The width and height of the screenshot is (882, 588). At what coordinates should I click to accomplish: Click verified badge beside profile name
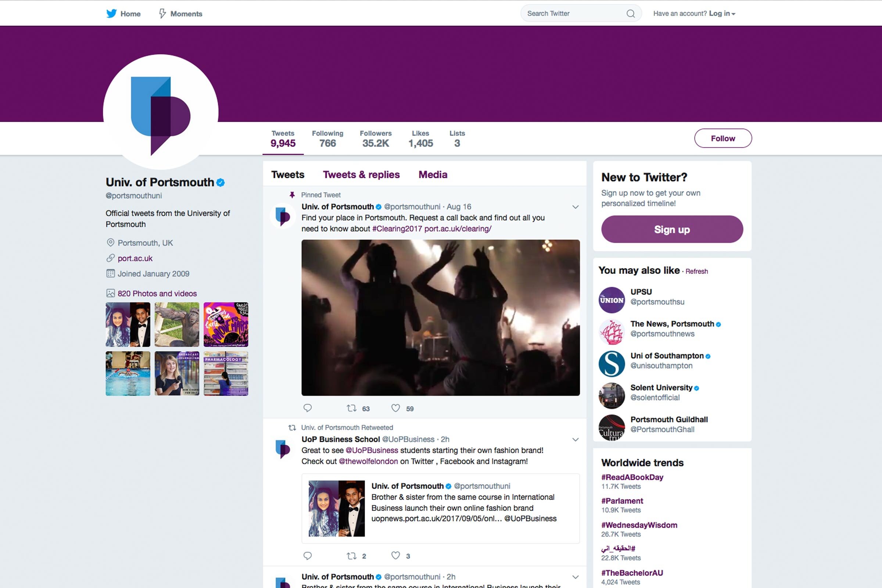click(x=220, y=183)
